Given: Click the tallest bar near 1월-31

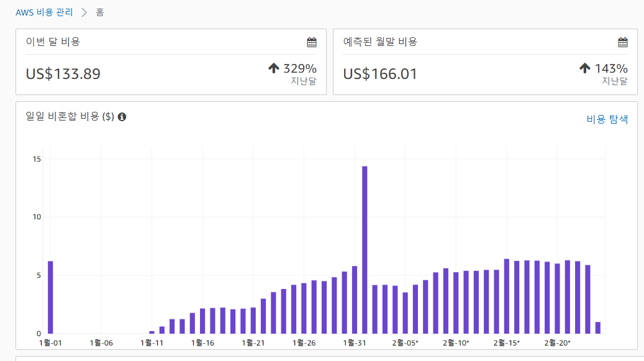Looking at the screenshot, I should coord(365,250).
